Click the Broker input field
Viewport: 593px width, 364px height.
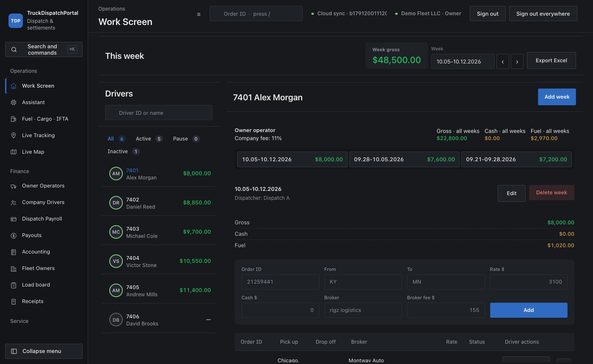coord(363,310)
